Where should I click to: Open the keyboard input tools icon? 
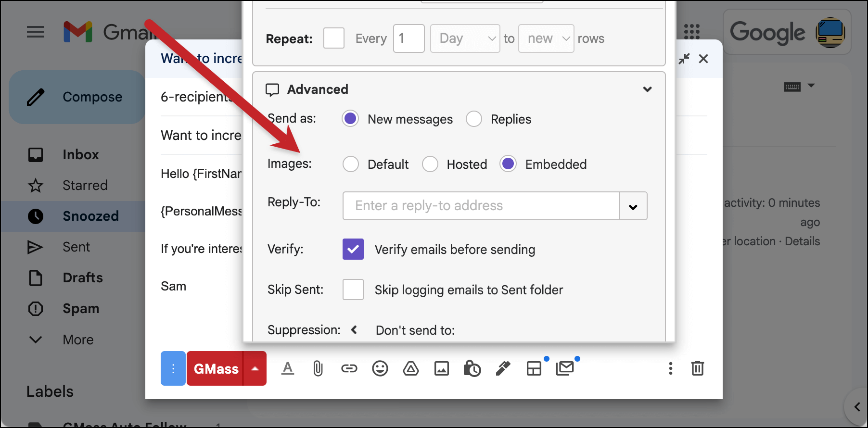(792, 87)
